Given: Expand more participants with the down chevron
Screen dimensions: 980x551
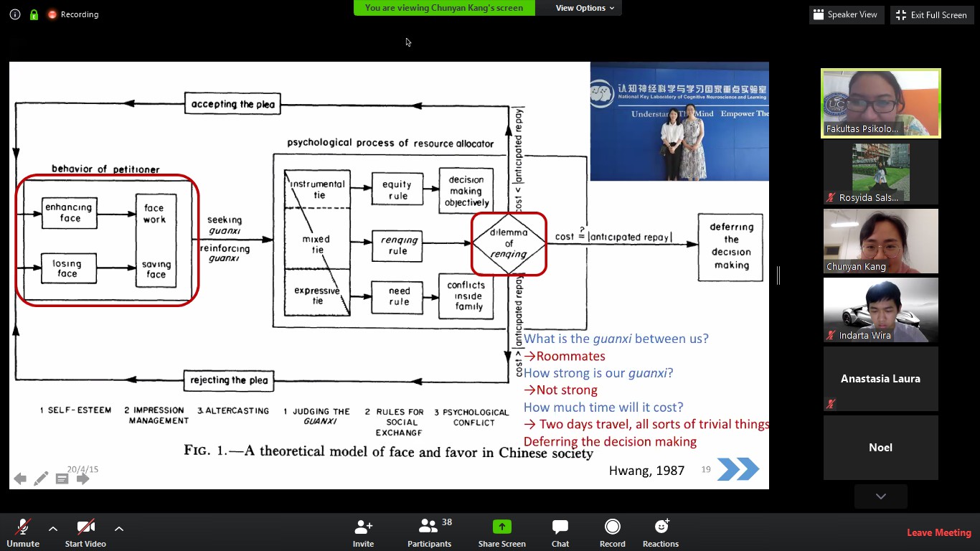Looking at the screenshot, I should pyautogui.click(x=881, y=496).
